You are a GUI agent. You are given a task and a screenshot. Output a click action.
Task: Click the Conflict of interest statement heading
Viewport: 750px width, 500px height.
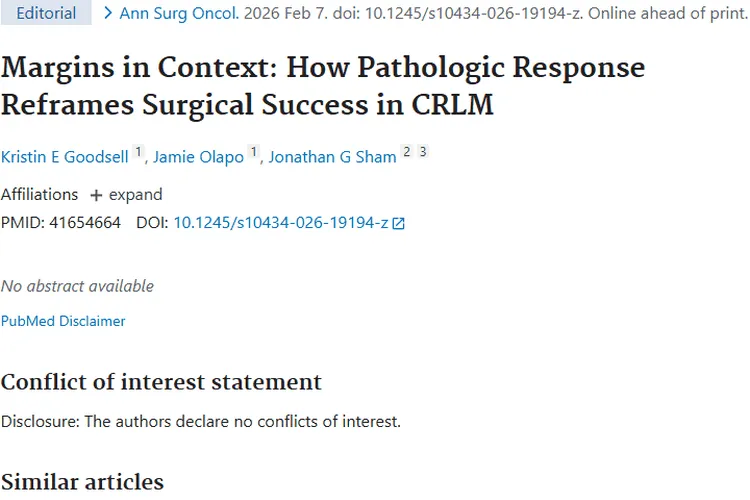pos(161,382)
